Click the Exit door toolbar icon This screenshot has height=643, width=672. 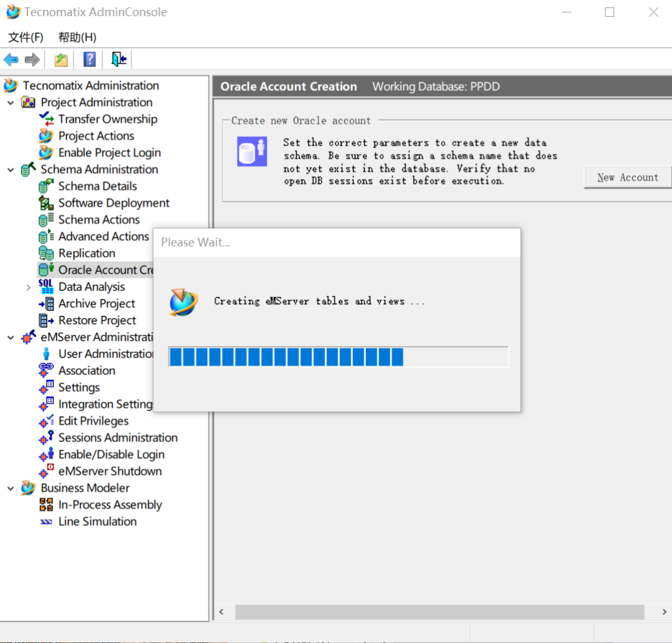119,60
